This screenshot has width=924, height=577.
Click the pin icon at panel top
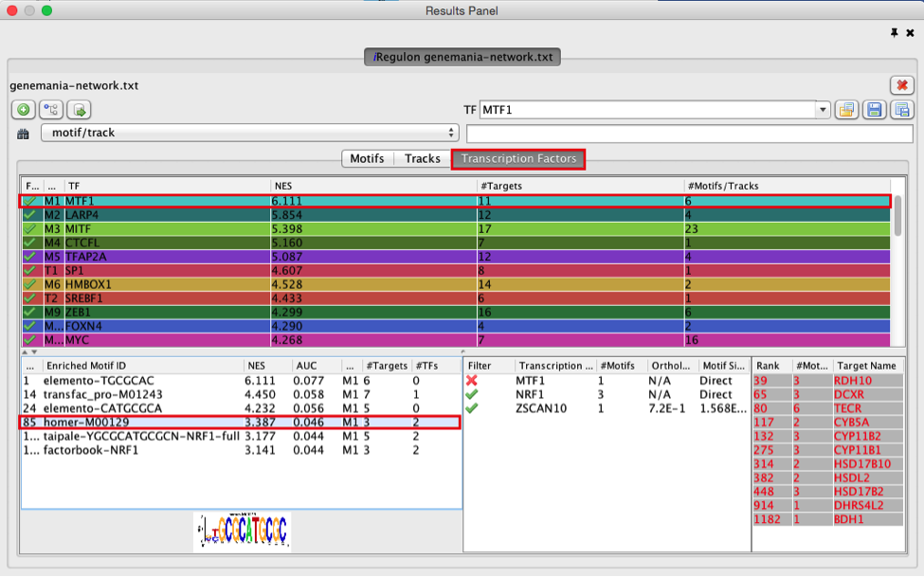pyautogui.click(x=895, y=32)
